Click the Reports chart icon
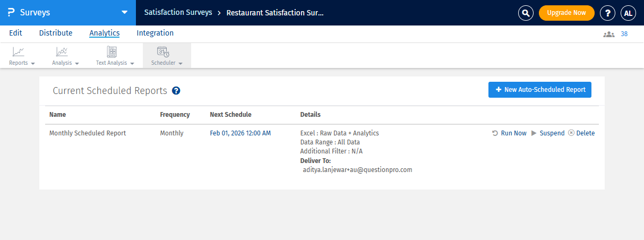644x240 pixels. click(x=19, y=52)
